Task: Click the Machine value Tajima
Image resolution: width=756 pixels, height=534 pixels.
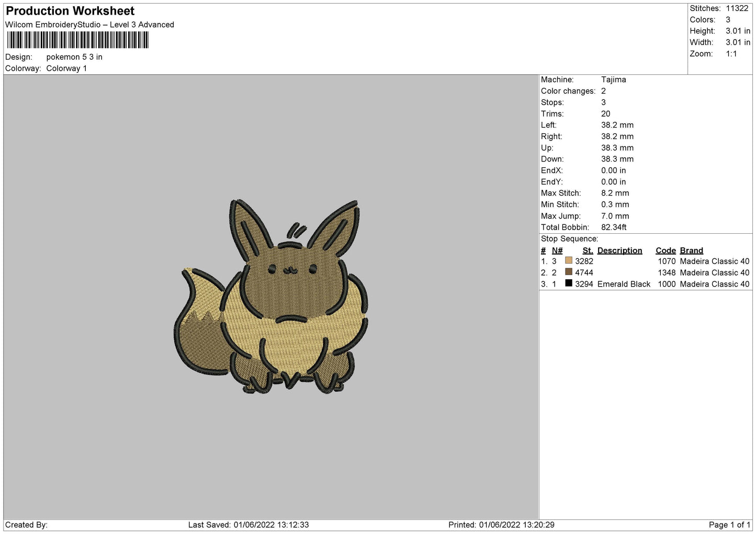Action: tap(614, 79)
